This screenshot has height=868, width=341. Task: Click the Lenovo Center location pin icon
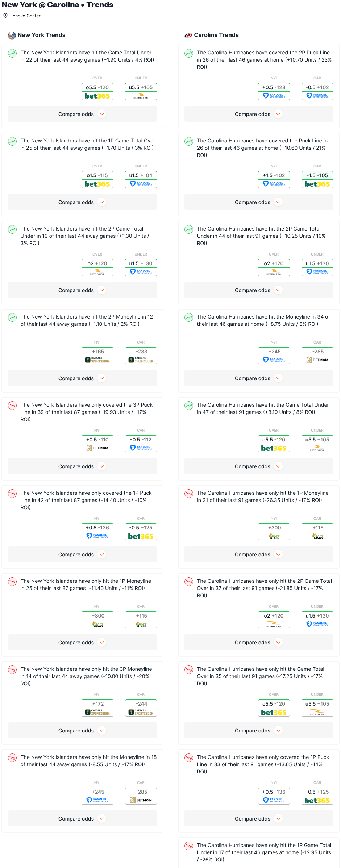5,16
